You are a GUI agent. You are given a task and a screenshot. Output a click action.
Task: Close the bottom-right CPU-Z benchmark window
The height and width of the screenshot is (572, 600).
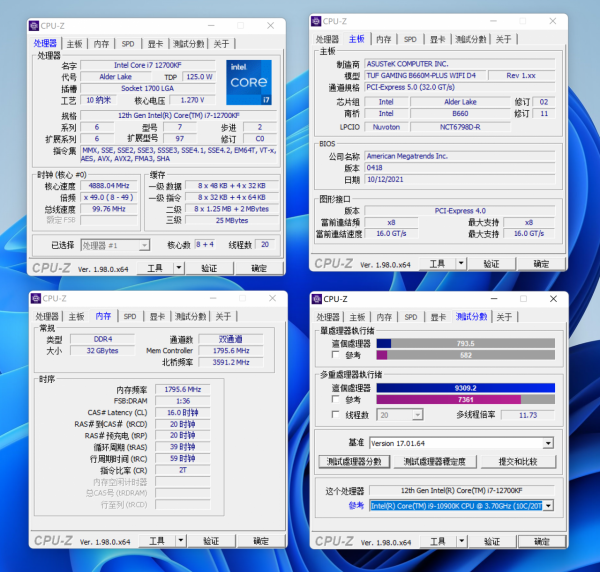553,299
